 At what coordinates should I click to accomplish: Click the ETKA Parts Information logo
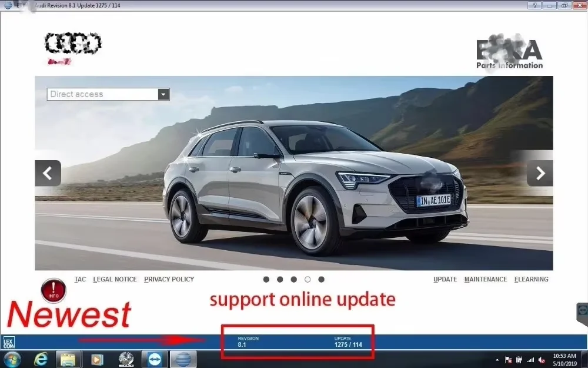[x=509, y=53]
